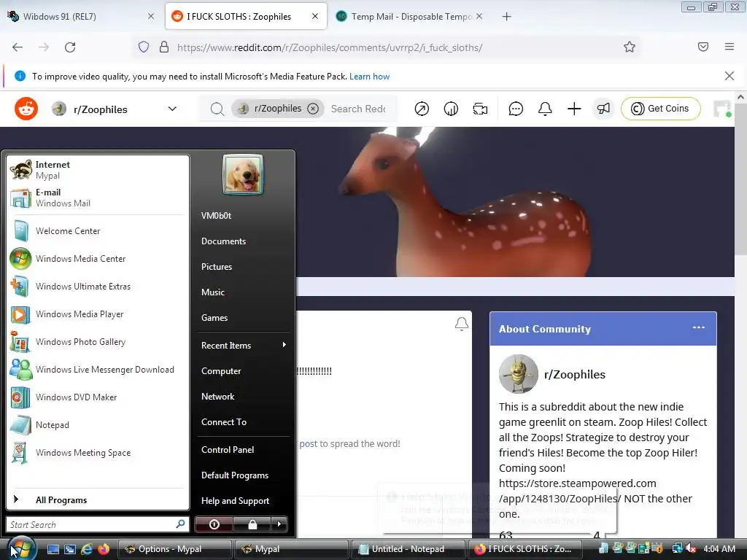Click the Start menu power button
The image size is (747, 560).
214,524
